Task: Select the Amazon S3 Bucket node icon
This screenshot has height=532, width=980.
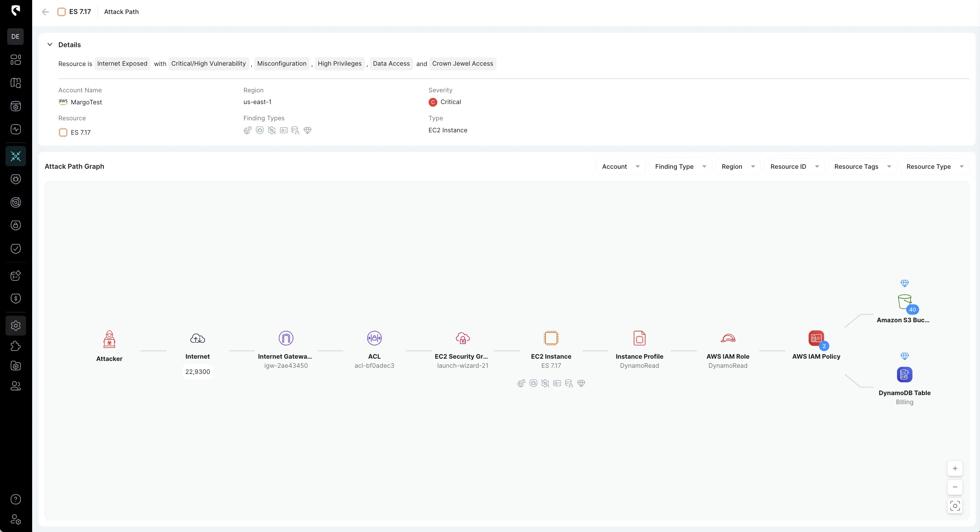Action: (x=904, y=302)
